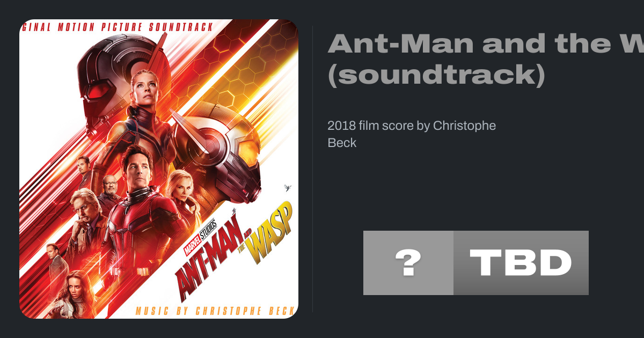Click the question mark rating box
The height and width of the screenshot is (338, 644).
(x=408, y=263)
